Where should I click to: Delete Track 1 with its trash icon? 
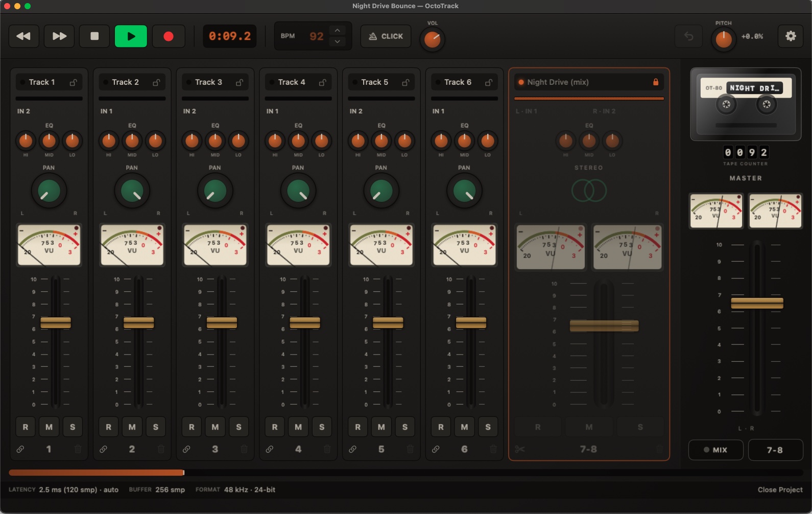78,449
